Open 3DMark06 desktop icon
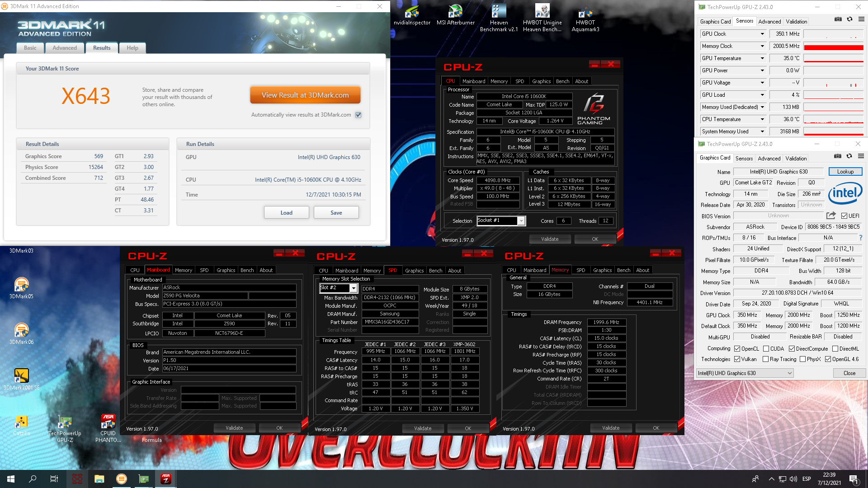The image size is (868, 488). [x=21, y=333]
